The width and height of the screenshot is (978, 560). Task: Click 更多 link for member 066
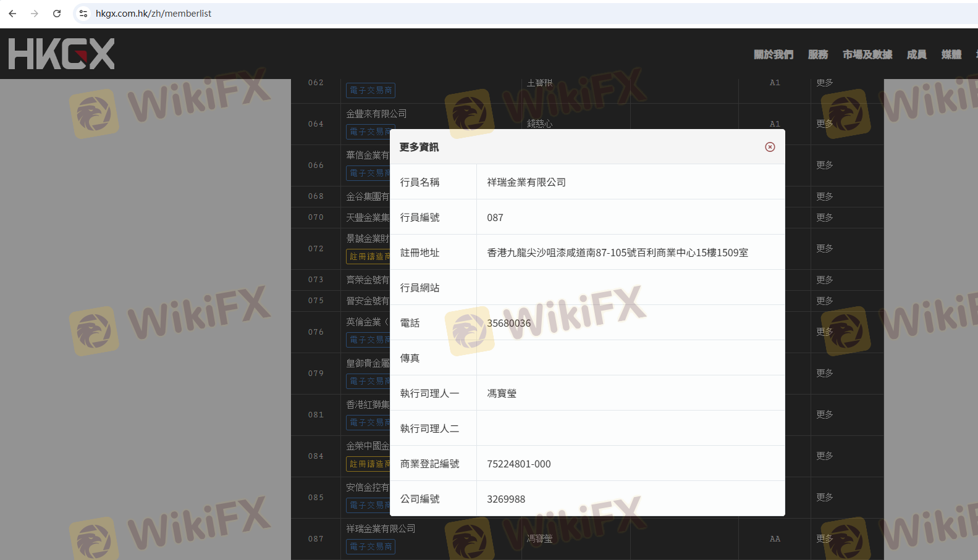point(824,165)
